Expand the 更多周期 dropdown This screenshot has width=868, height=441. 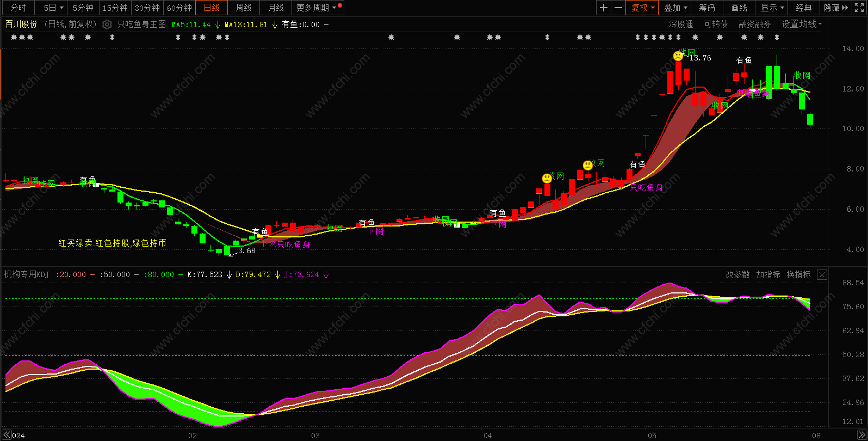click(318, 8)
